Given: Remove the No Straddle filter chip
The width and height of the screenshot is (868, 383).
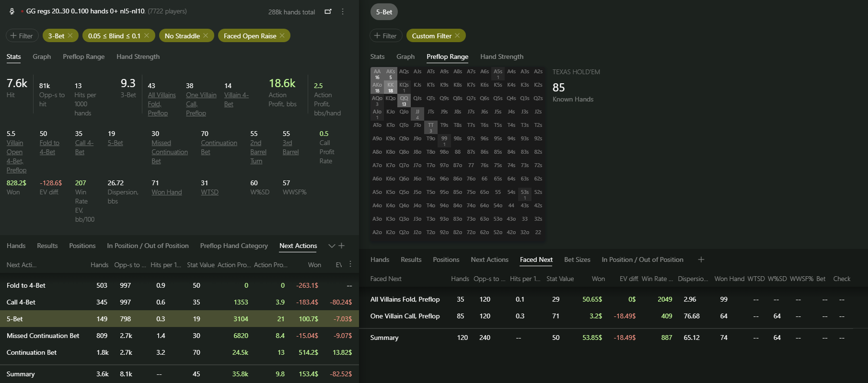Looking at the screenshot, I should pos(206,36).
